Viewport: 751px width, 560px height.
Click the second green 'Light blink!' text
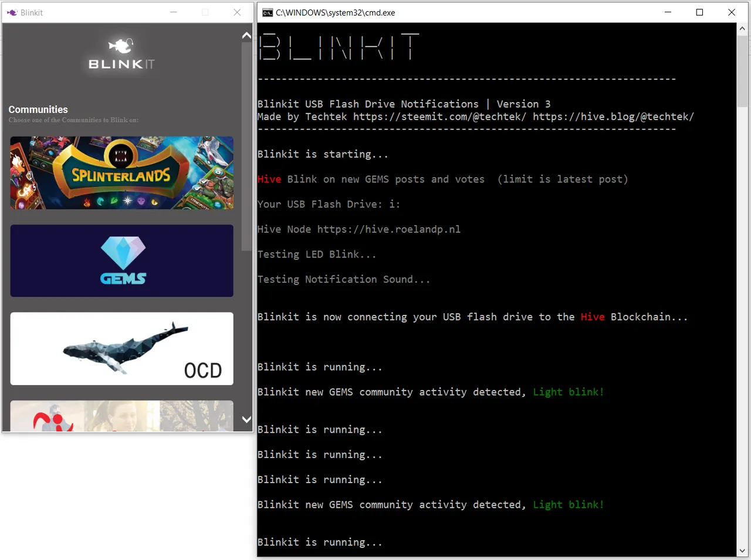point(569,505)
